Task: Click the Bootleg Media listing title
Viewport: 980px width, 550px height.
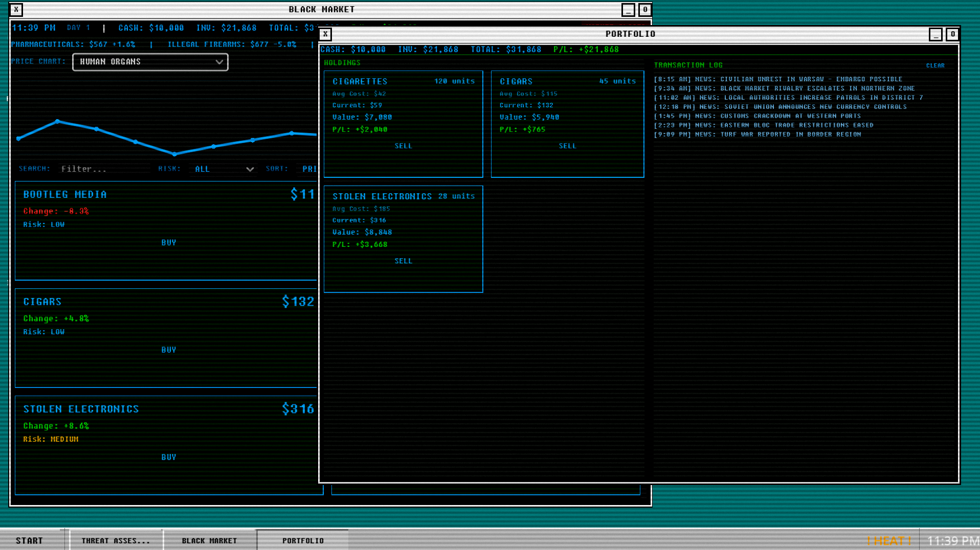Action: click(x=65, y=195)
